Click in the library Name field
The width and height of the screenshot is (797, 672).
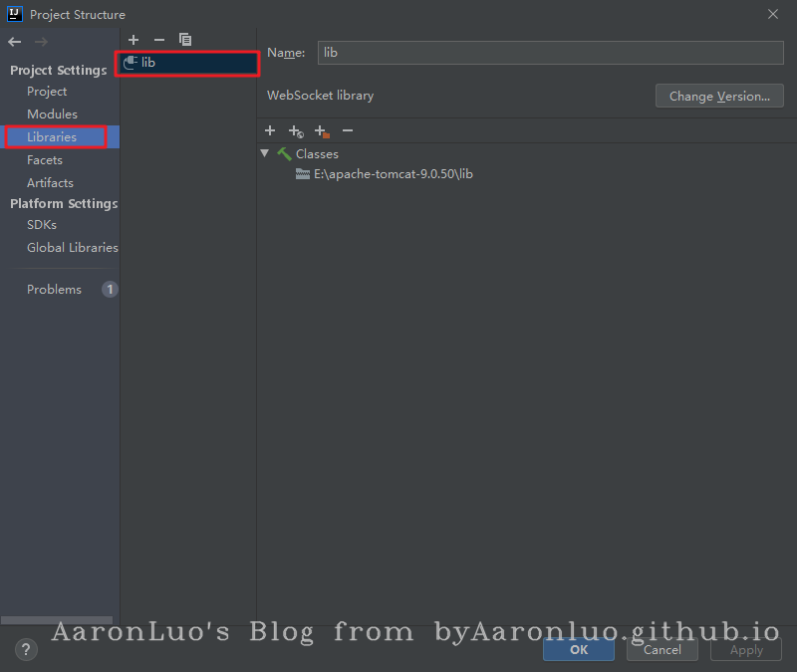tap(550, 53)
